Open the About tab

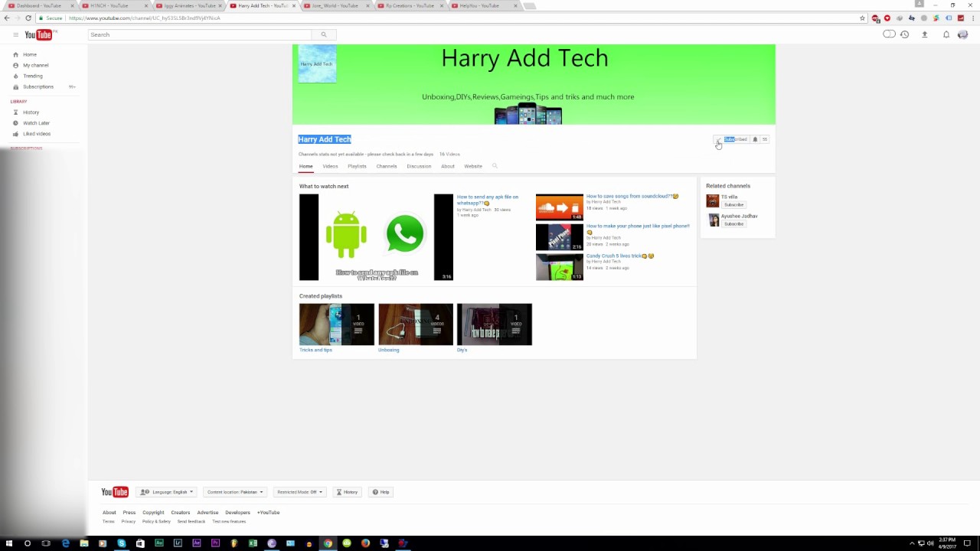pos(448,166)
